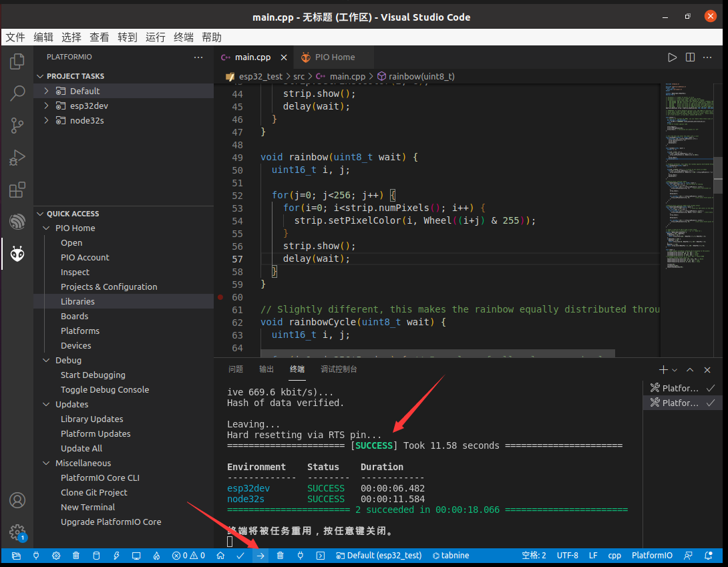Open PlatformIO Home via the house status bar icon
The height and width of the screenshot is (567, 728).
pyautogui.click(x=221, y=555)
